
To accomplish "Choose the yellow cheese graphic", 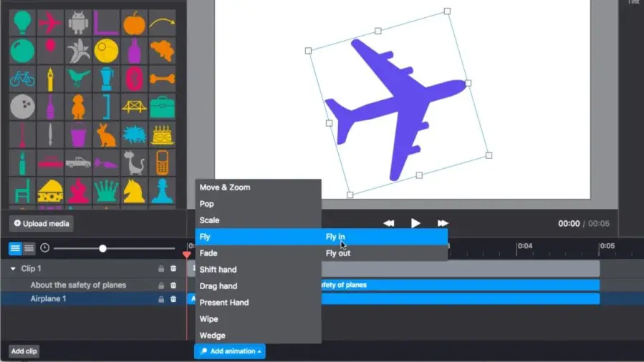I will pos(50,190).
